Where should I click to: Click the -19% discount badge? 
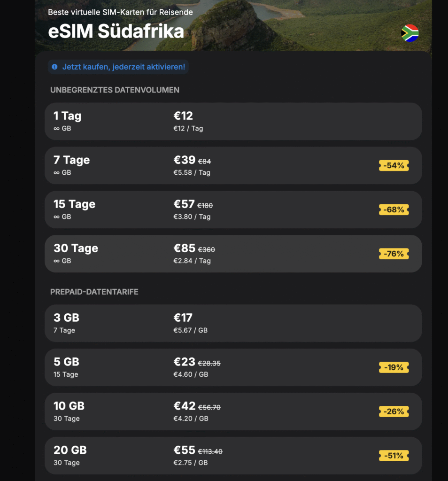click(394, 367)
